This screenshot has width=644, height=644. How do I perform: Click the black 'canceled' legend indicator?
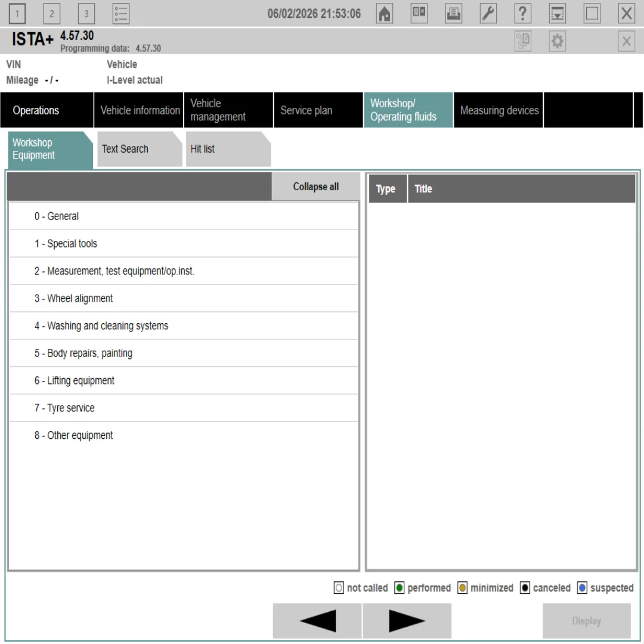click(x=525, y=588)
